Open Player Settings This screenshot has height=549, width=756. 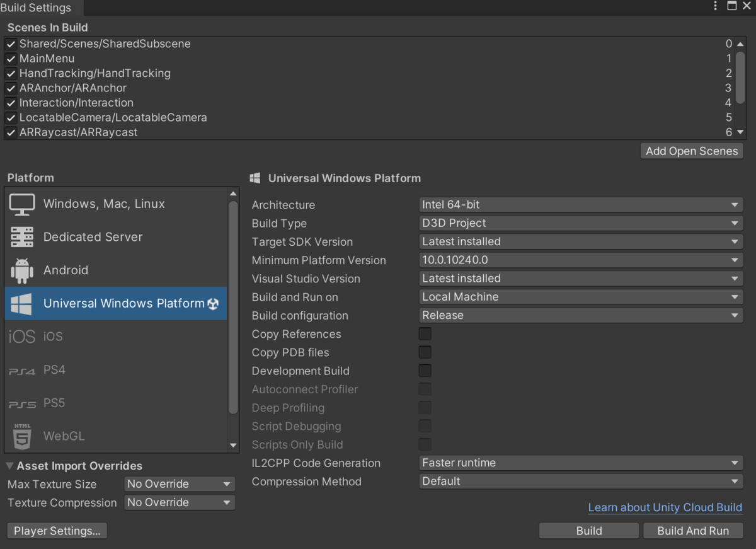click(x=57, y=531)
